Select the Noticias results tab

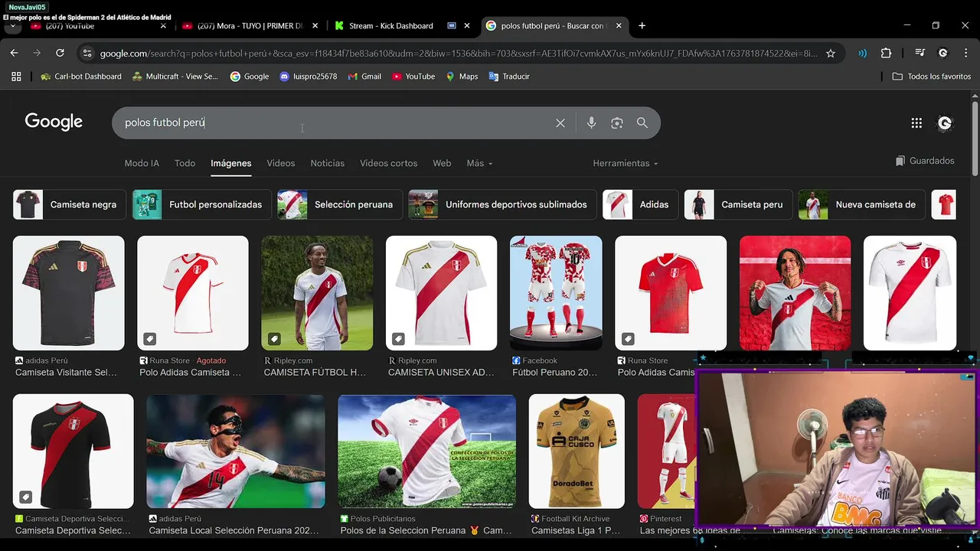point(327,164)
